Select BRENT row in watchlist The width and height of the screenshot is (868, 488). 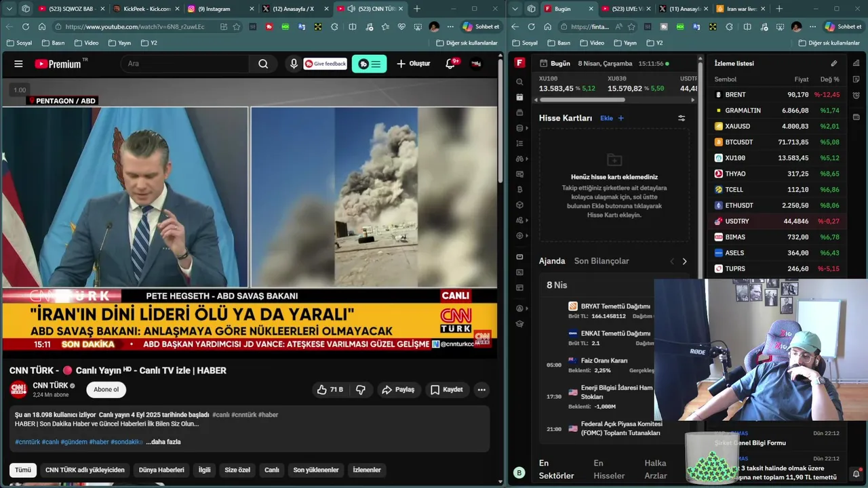(778, 95)
